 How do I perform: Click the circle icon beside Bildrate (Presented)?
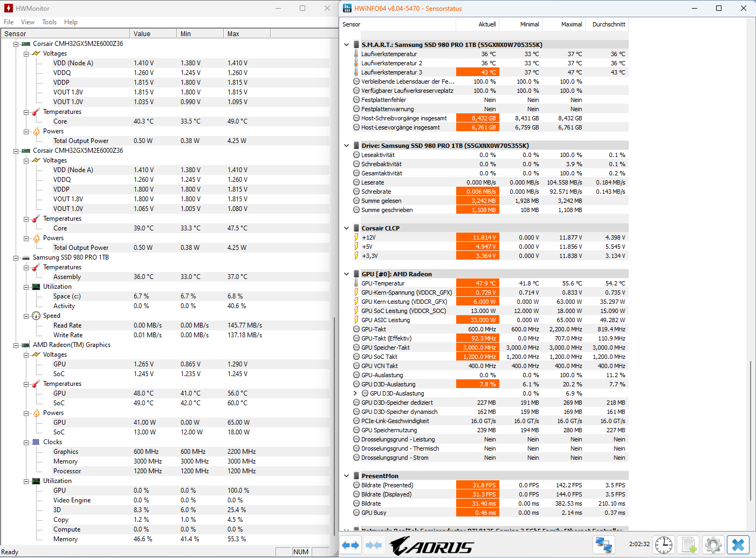tap(356, 485)
